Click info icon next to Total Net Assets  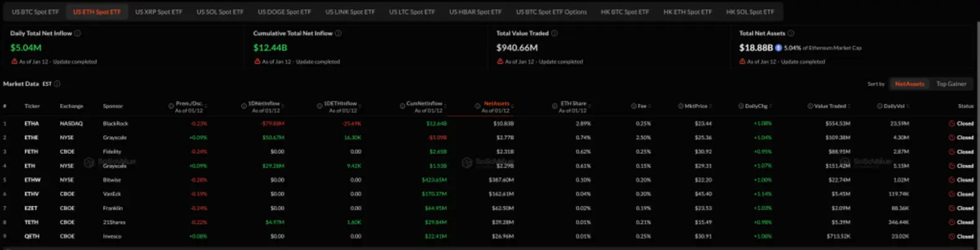tap(791, 33)
